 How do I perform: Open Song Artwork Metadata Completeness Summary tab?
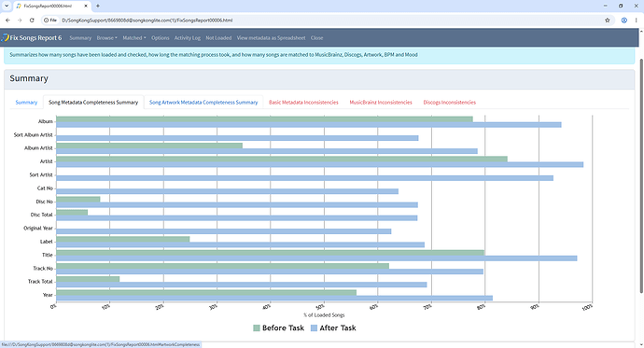(203, 103)
